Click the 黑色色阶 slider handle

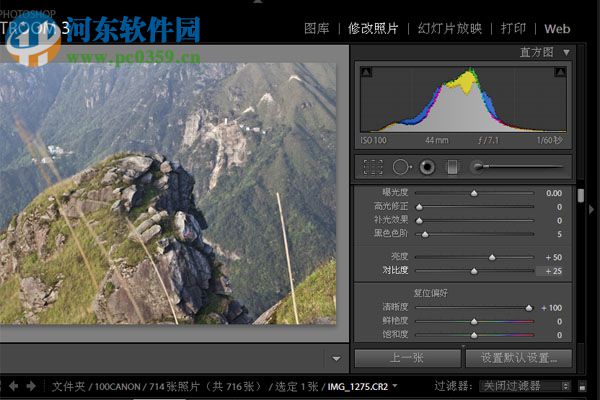click(425, 234)
